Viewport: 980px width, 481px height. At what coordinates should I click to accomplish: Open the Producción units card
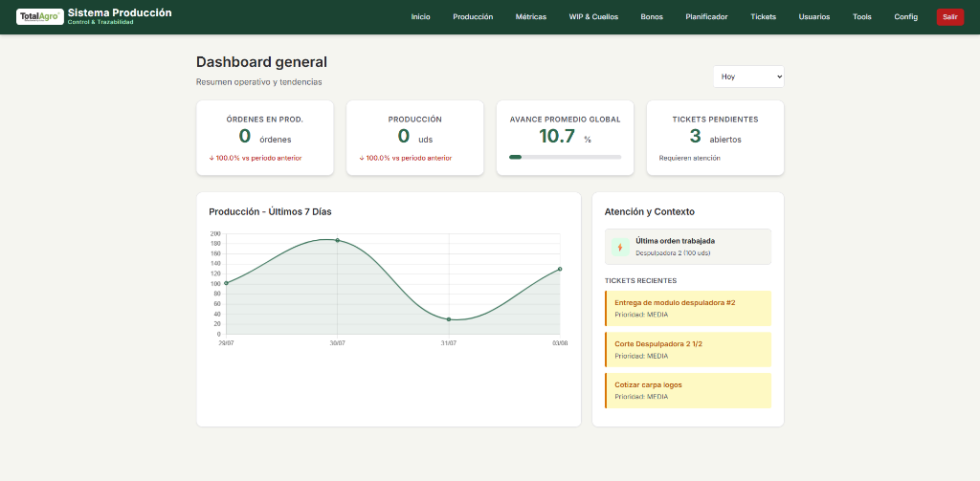[x=415, y=138]
